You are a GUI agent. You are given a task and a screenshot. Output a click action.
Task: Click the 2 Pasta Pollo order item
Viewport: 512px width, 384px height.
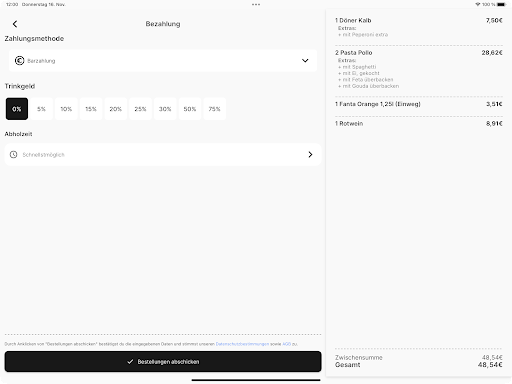354,53
